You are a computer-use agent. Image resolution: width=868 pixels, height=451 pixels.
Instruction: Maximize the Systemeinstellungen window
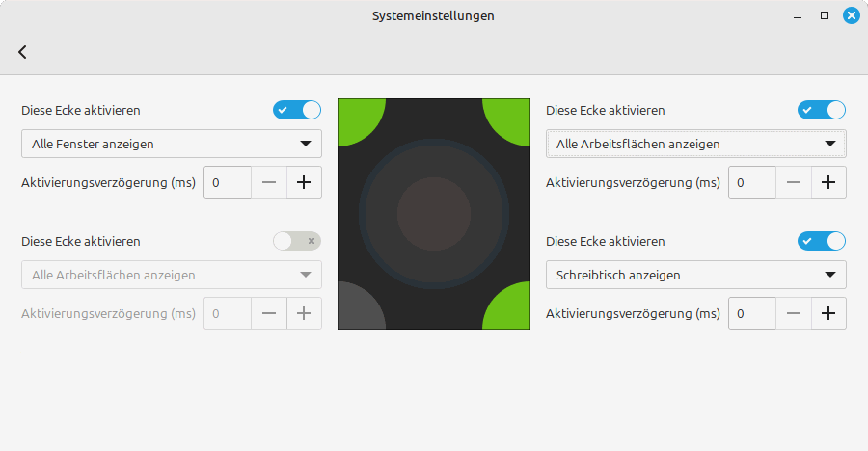825,15
